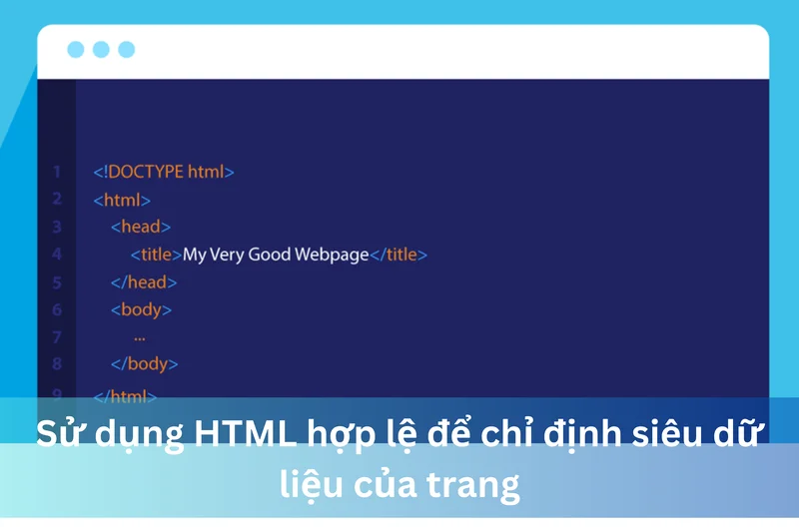Image resolution: width=799 pixels, height=532 pixels.
Task: Click line number 6 in gutter
Action: [x=57, y=309]
